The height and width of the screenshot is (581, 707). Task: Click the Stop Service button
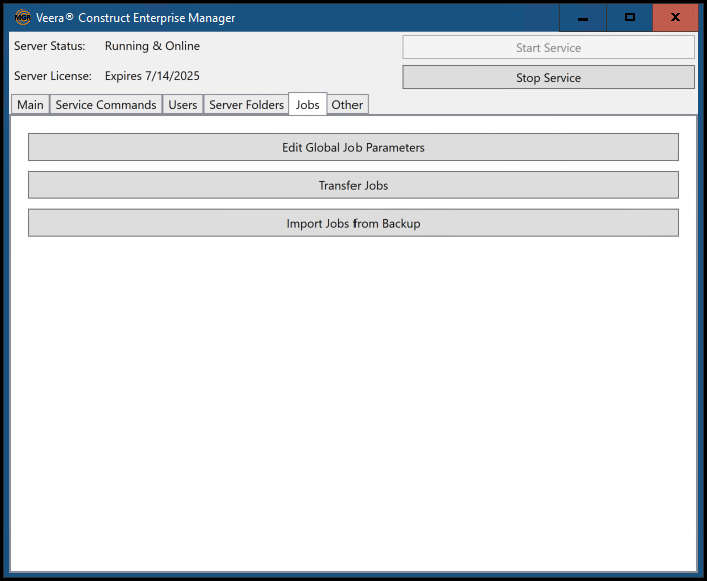pos(548,77)
